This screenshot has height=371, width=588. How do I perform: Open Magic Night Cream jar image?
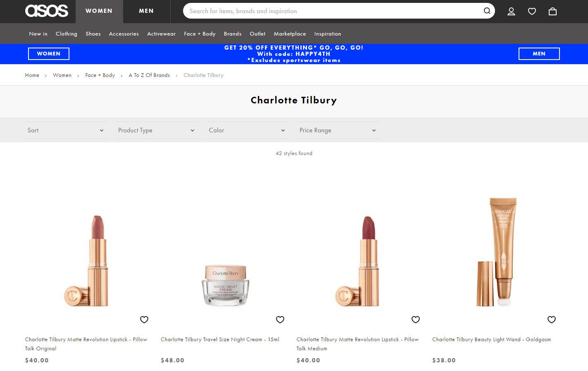click(x=226, y=285)
